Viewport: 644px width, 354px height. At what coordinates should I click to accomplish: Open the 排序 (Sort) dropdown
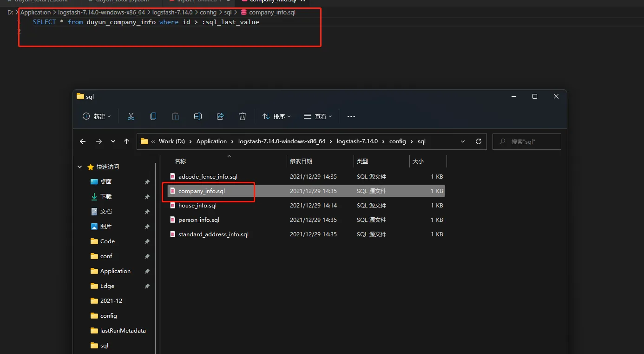coord(276,116)
